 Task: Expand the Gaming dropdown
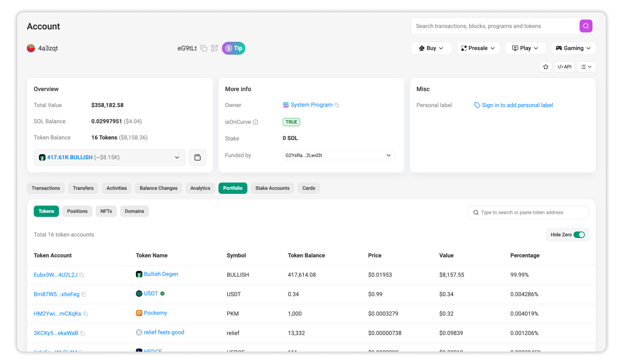(573, 48)
